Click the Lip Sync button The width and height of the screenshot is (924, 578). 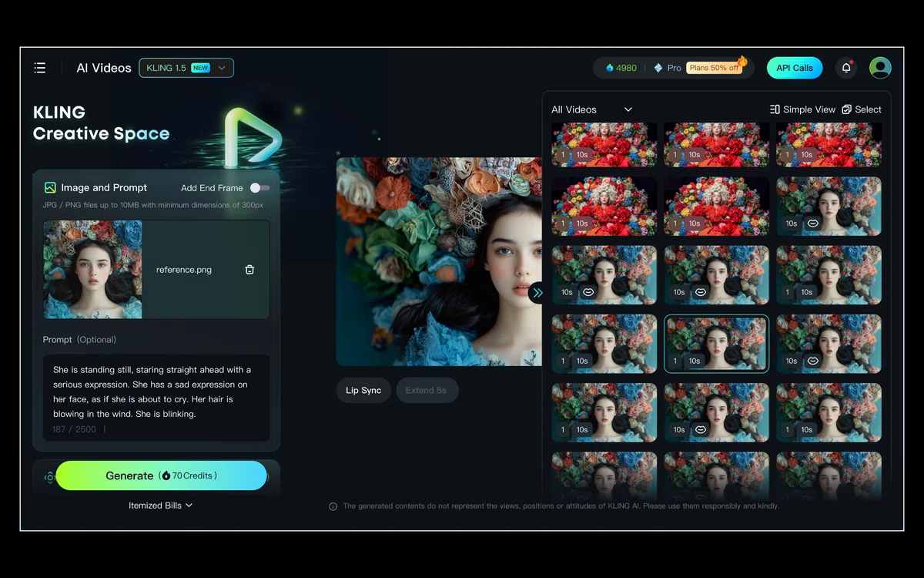click(363, 390)
